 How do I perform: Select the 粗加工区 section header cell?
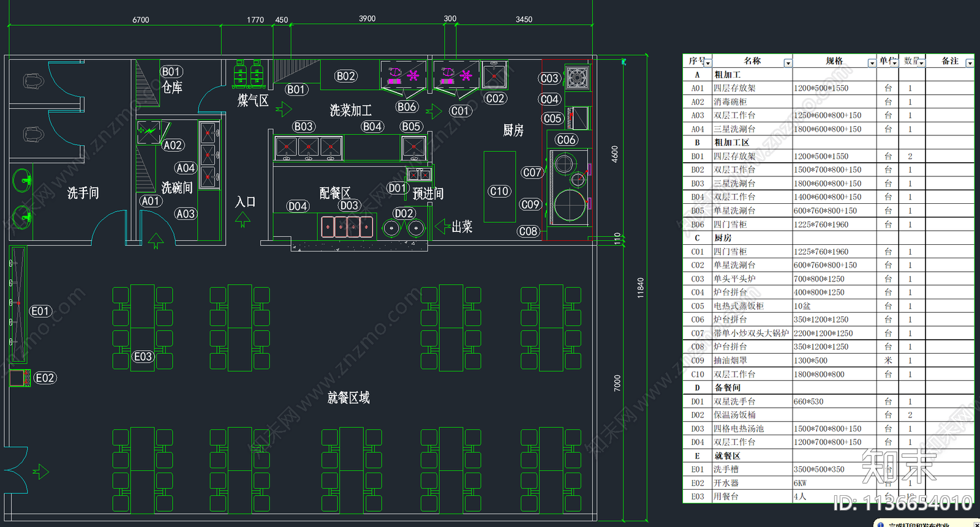tap(752, 143)
